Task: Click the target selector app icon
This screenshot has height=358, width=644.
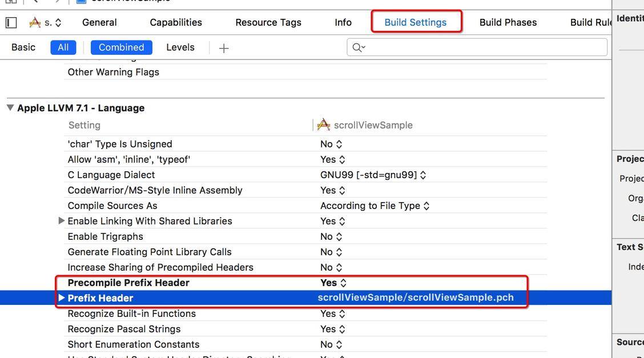Action: pos(35,22)
